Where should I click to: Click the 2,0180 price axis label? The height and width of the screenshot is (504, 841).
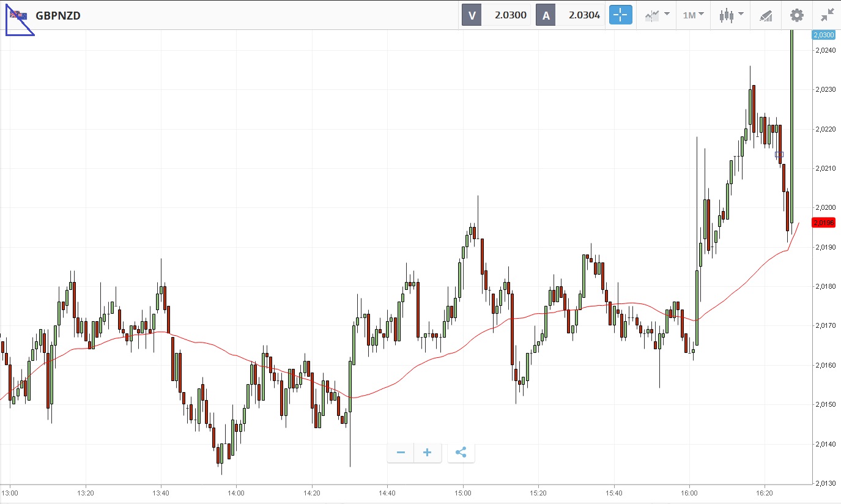point(825,286)
